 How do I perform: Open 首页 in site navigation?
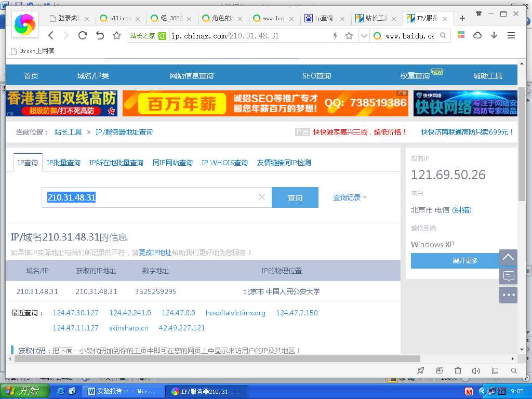(x=31, y=76)
